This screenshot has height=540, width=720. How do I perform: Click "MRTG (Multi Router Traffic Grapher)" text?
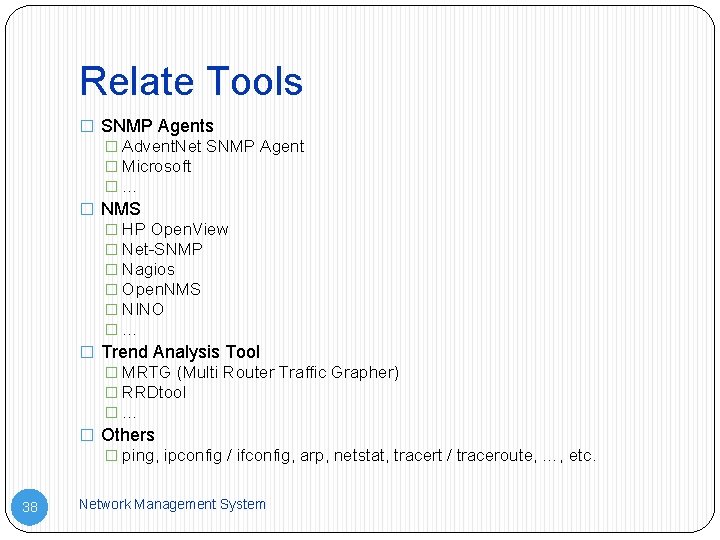point(260,372)
